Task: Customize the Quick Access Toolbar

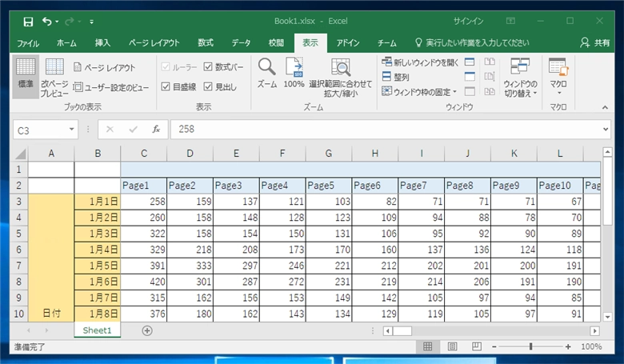Action: click(x=91, y=22)
